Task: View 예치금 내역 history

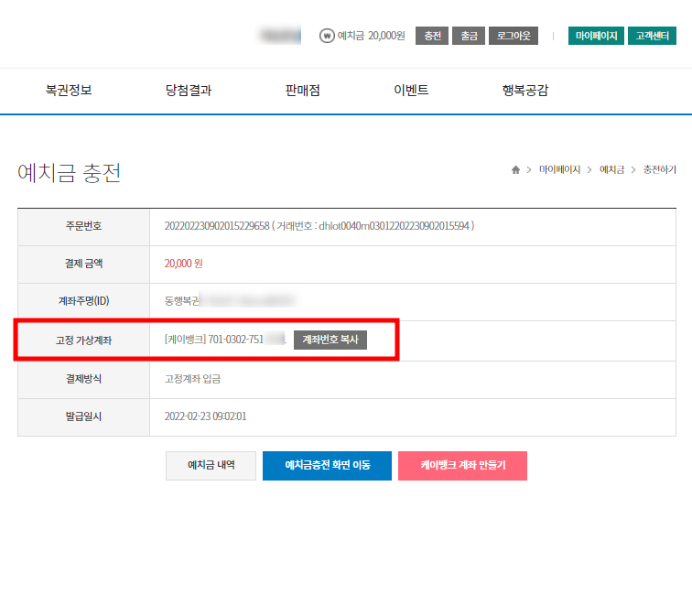Action: pyautogui.click(x=211, y=466)
